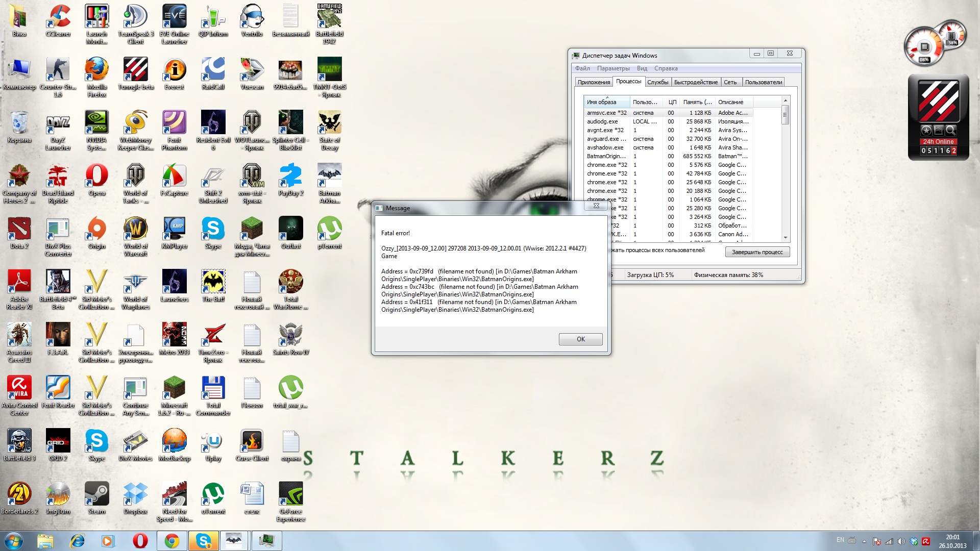
Task: Open TeamSpeak 3 Client icon
Action: pyautogui.click(x=136, y=24)
